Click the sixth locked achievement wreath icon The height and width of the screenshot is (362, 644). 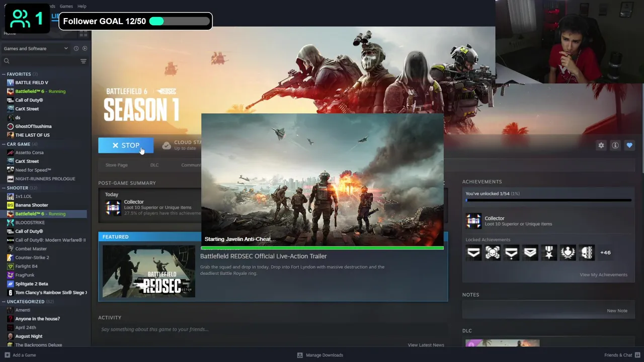pyautogui.click(x=568, y=252)
